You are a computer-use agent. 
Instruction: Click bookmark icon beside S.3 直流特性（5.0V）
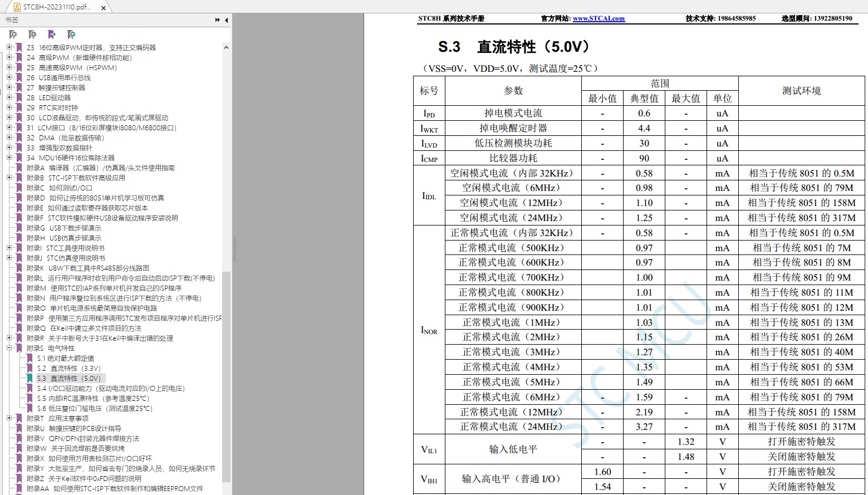coord(30,378)
